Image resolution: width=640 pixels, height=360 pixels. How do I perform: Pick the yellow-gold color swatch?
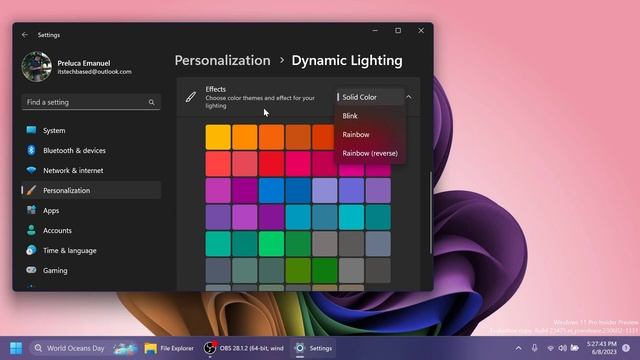[x=218, y=137]
